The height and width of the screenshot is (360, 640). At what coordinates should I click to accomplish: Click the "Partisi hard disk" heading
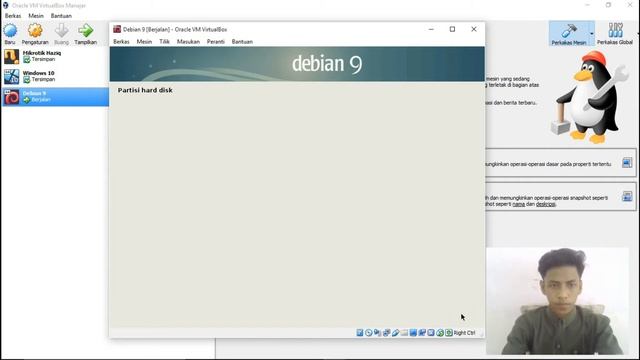145,90
